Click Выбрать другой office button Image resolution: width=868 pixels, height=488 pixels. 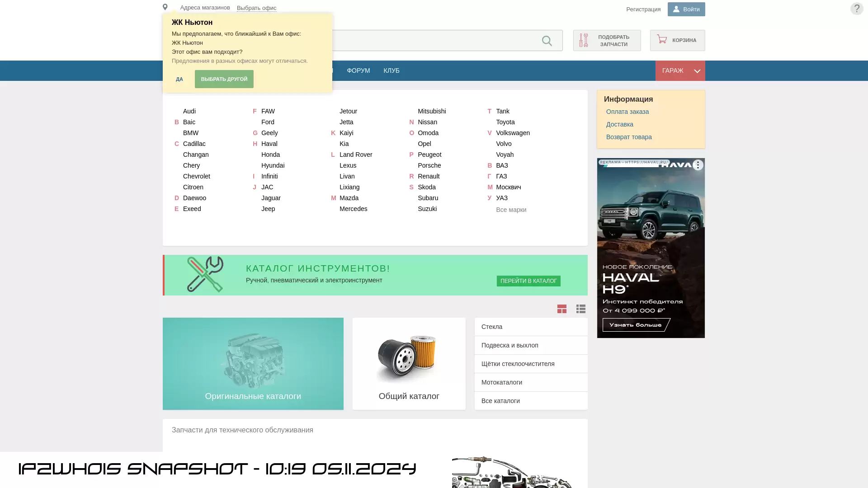[x=224, y=79]
